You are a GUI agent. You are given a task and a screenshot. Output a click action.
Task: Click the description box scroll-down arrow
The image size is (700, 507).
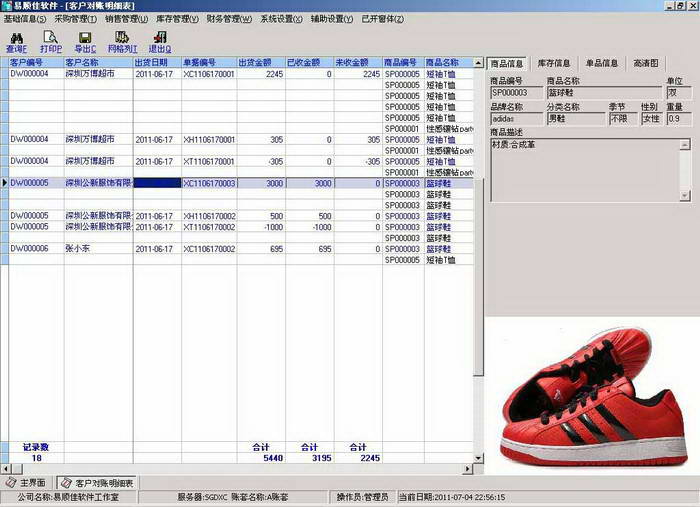pos(685,195)
